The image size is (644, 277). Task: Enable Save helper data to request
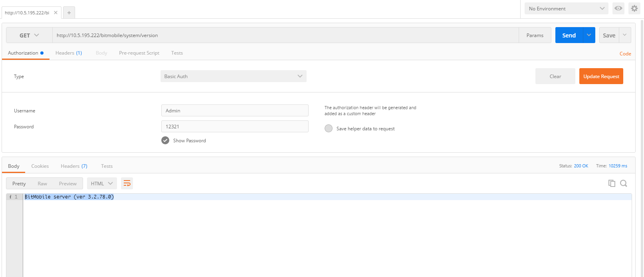coord(329,128)
